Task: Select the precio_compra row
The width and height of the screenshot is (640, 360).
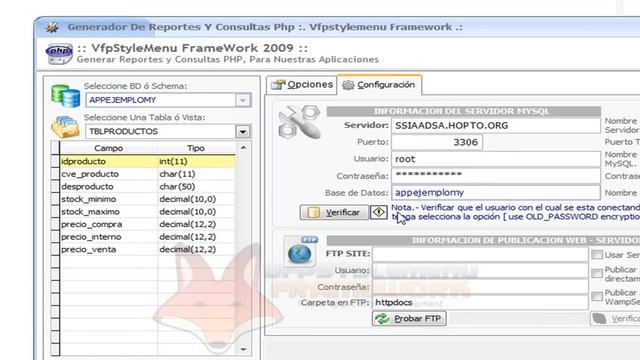Action: tap(147, 224)
